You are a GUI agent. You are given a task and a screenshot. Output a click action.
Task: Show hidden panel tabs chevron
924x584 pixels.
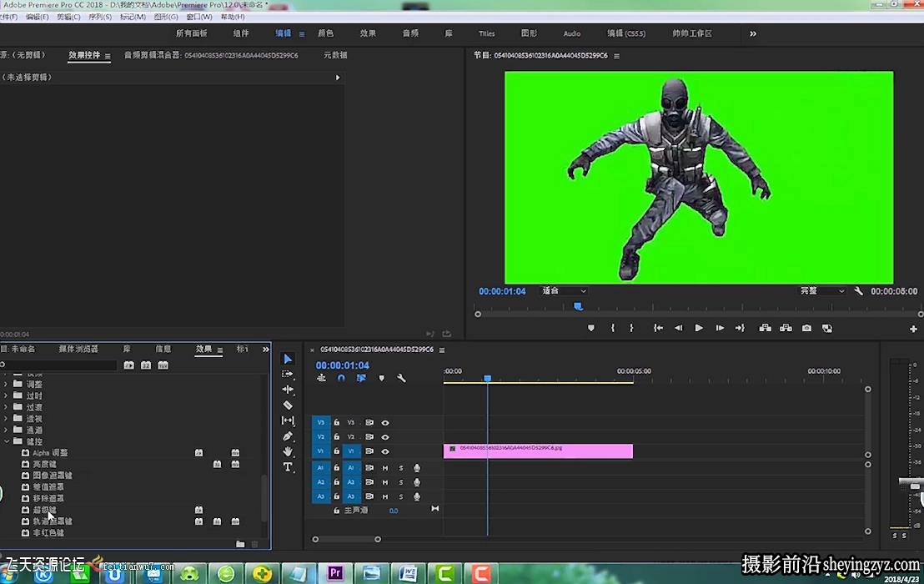click(266, 350)
